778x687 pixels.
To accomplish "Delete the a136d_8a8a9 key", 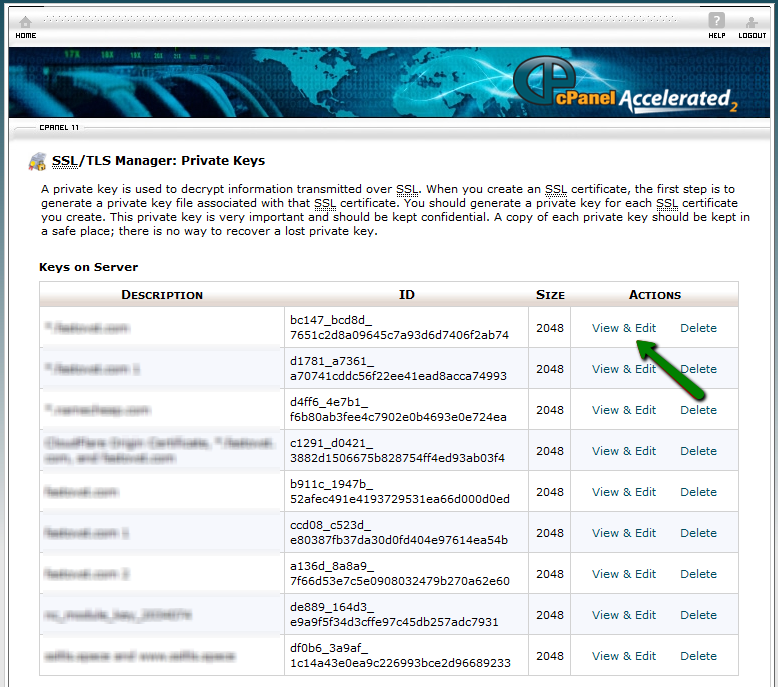I will pos(698,574).
